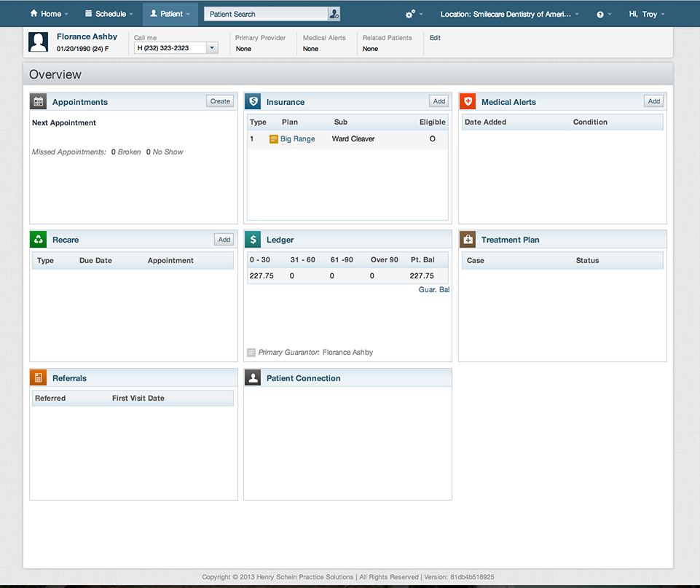
Task: Click the Ledger dollar sign icon
Action: coord(253,239)
